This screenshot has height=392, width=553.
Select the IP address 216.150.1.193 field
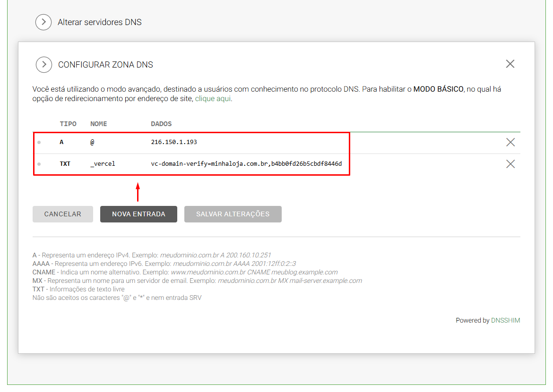pyautogui.click(x=174, y=142)
